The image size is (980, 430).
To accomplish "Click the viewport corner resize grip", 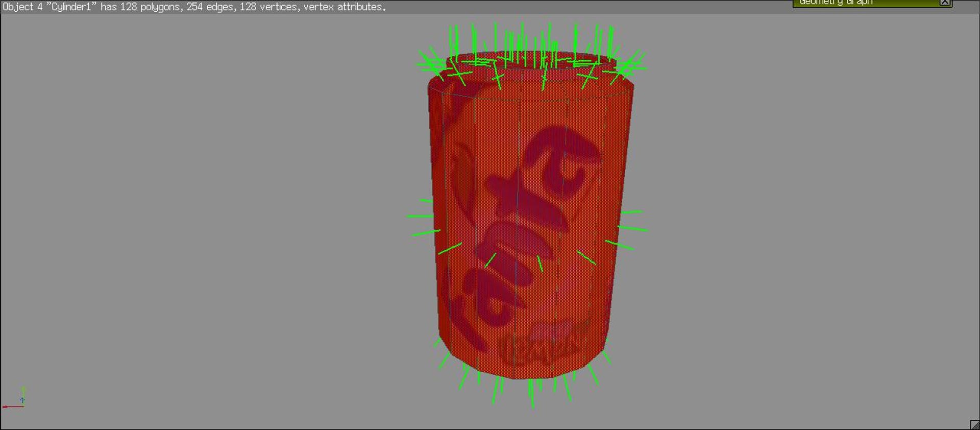I will click(974, 424).
